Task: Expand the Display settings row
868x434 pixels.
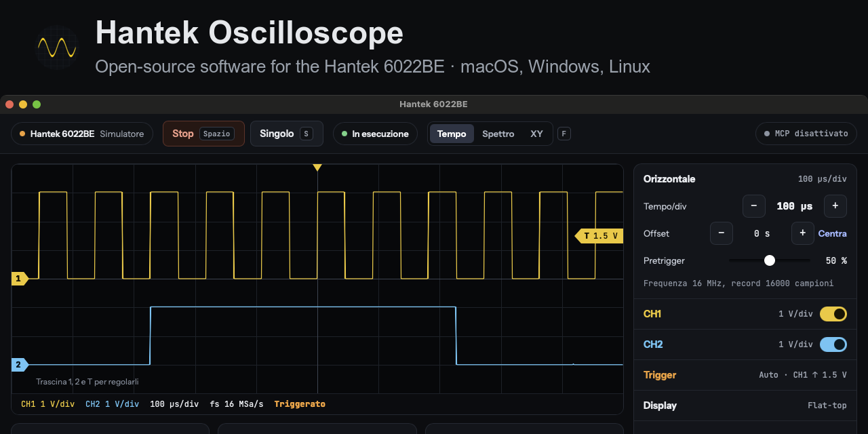Action: pyautogui.click(x=745, y=406)
